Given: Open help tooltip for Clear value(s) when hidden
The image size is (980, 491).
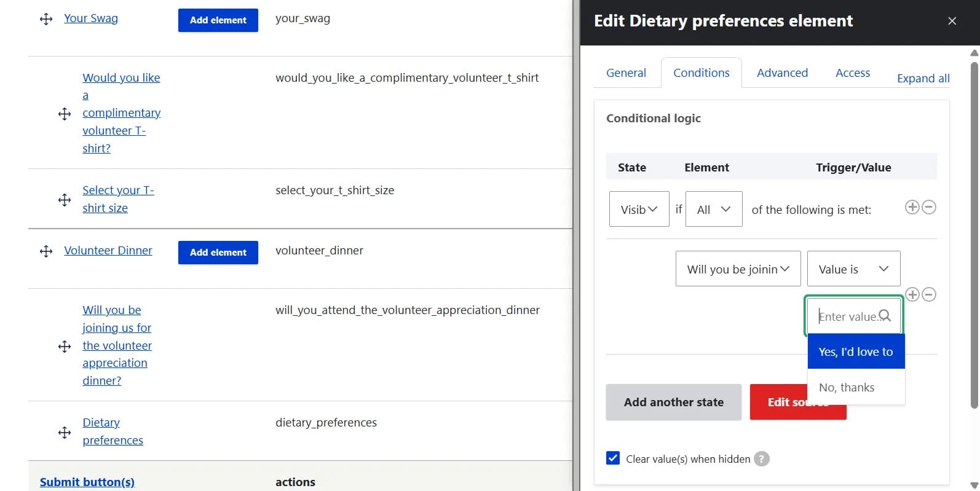Looking at the screenshot, I should [762, 459].
